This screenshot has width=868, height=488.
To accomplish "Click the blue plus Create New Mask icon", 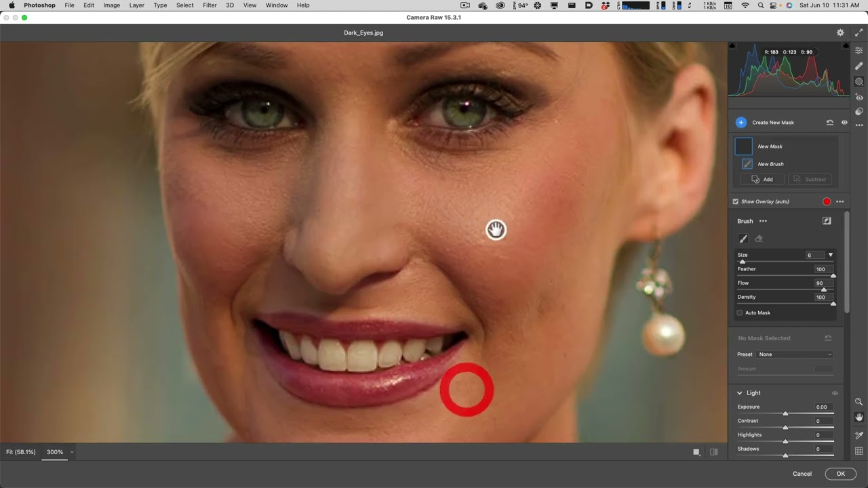I will [x=741, y=123].
